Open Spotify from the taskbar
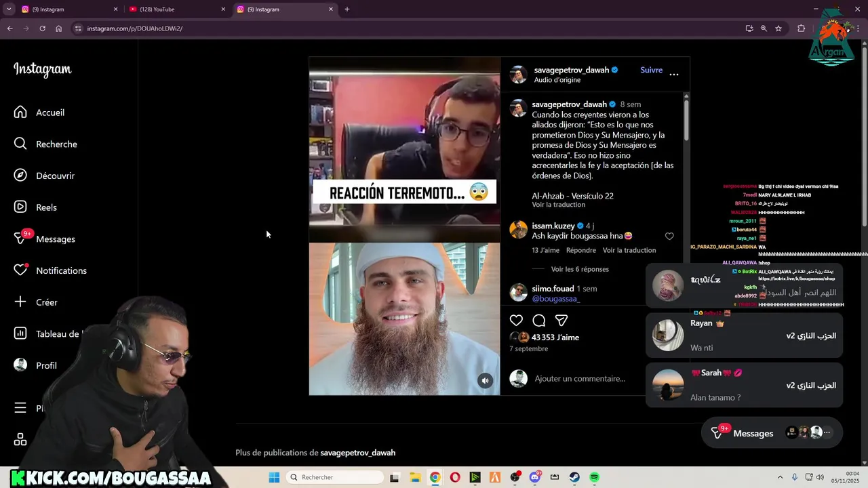868x488 pixels. tap(594, 477)
